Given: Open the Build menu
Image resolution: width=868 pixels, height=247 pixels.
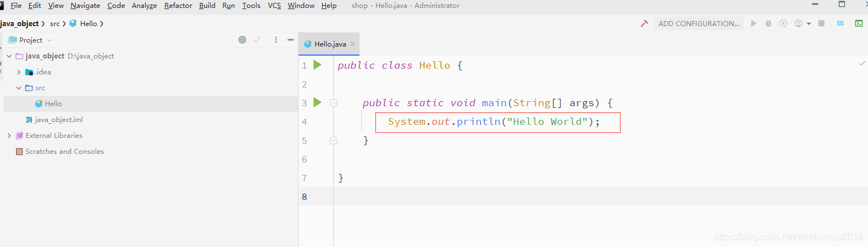Looking at the screenshot, I should pos(207,6).
